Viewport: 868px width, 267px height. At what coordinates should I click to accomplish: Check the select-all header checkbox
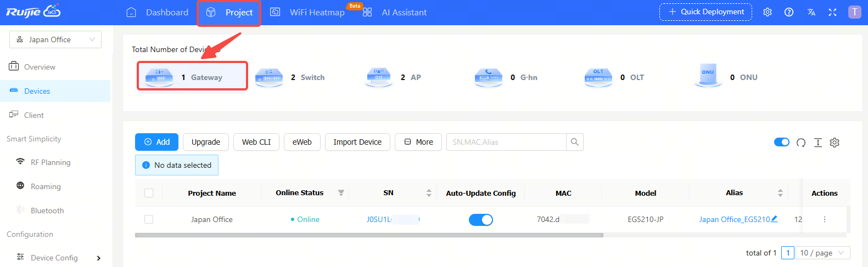[149, 193]
